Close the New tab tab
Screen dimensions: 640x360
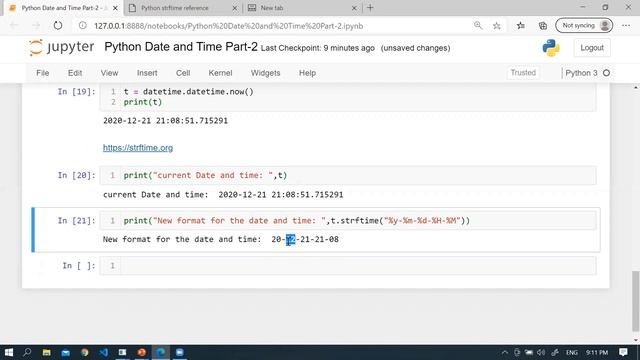click(x=354, y=8)
